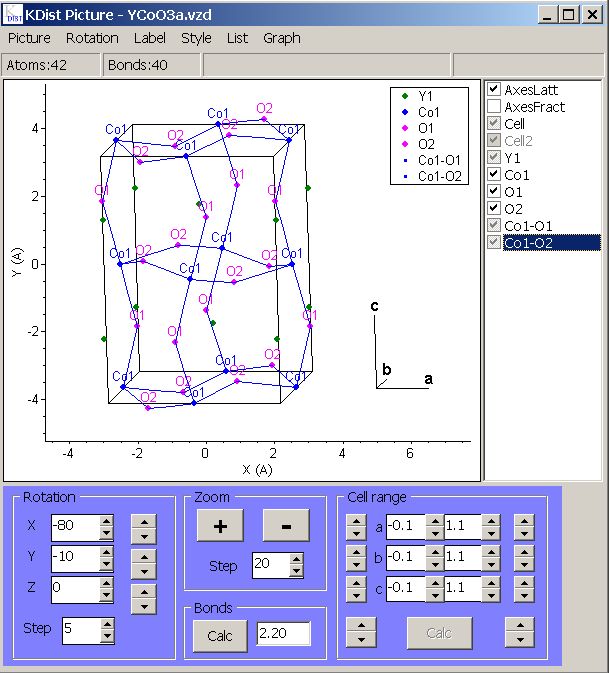
Task: Click the Y1 legend entry in plot
Action: point(418,96)
